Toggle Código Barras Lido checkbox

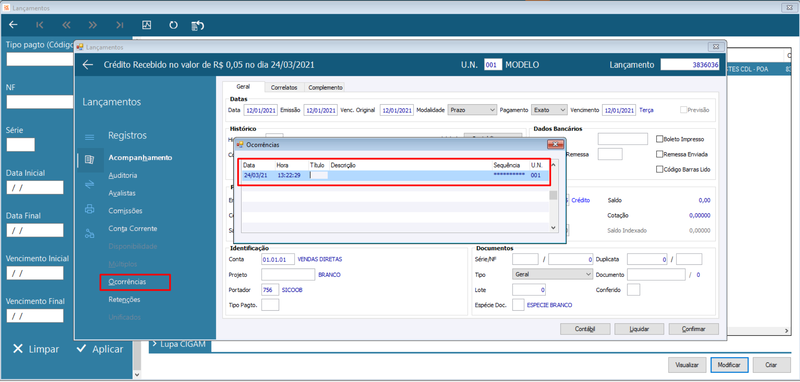click(x=660, y=169)
